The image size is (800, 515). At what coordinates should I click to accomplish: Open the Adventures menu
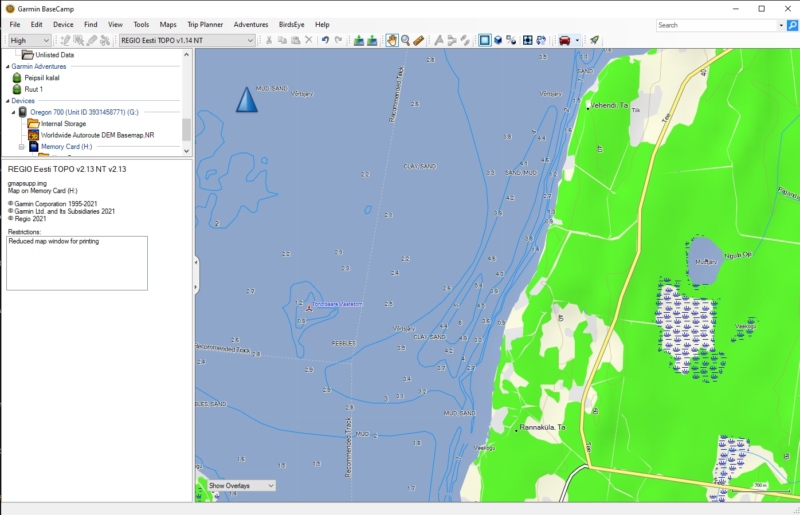(251, 24)
